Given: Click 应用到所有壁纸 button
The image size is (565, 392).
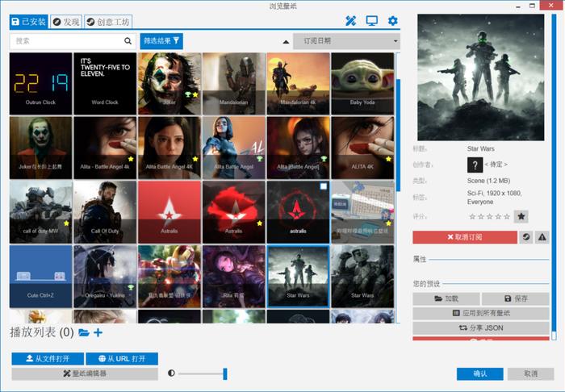Looking at the screenshot, I should click(481, 313).
